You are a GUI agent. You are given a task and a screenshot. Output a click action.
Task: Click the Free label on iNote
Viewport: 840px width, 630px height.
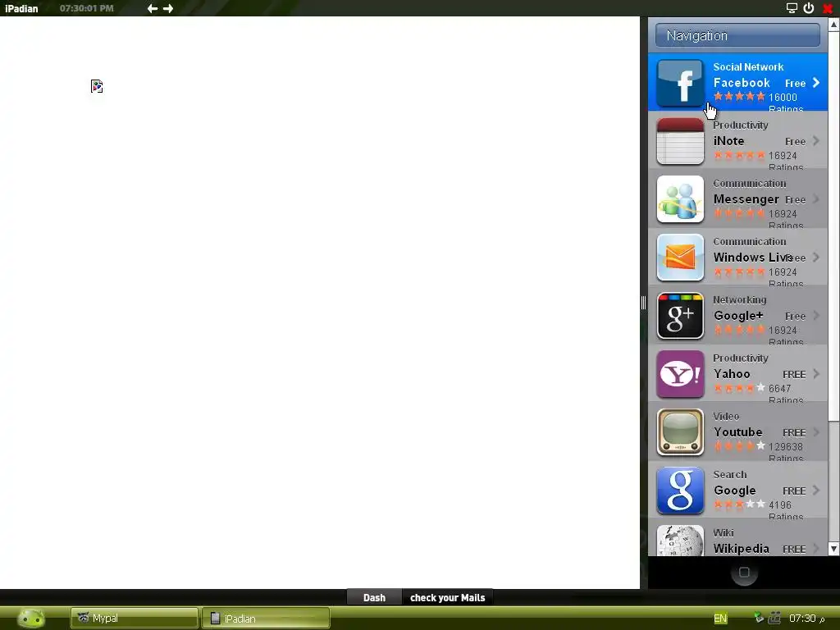coord(795,142)
